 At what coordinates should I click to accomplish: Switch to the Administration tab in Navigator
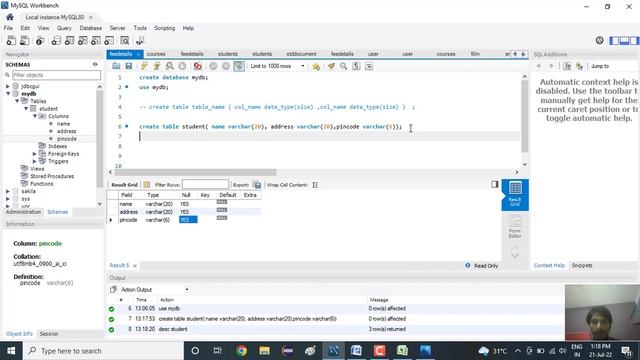(x=23, y=212)
